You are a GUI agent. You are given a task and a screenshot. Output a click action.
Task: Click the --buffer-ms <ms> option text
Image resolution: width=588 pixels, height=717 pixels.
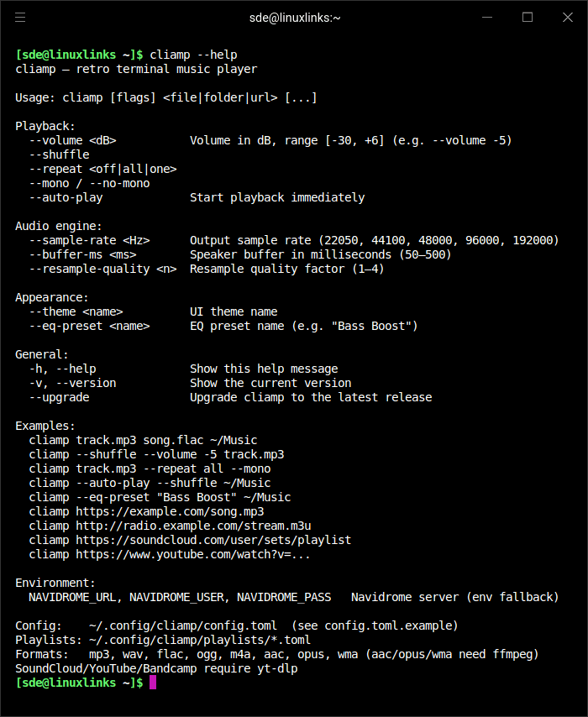82,254
